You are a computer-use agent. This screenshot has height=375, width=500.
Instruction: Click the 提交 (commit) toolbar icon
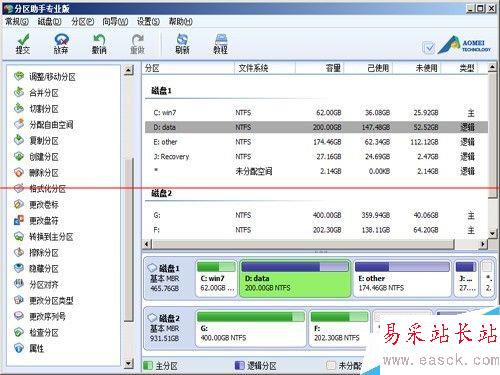click(23, 44)
